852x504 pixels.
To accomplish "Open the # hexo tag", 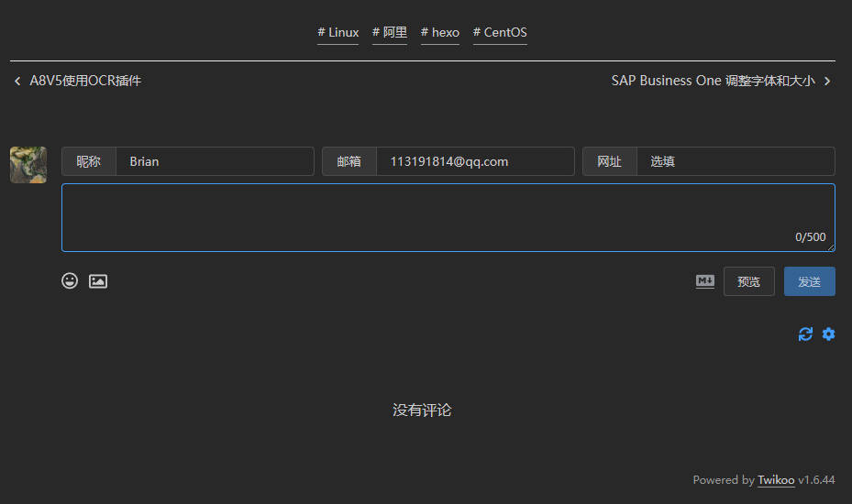I will tap(440, 33).
